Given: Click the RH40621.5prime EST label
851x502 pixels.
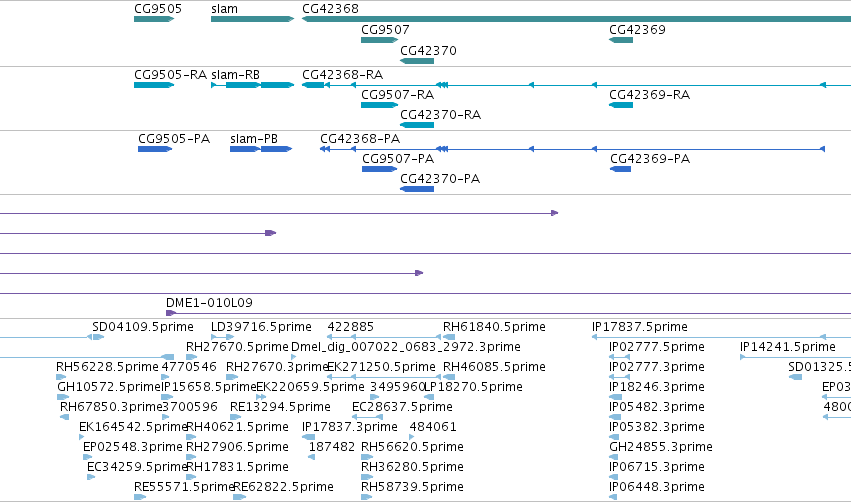Looking at the screenshot, I should [237, 427].
